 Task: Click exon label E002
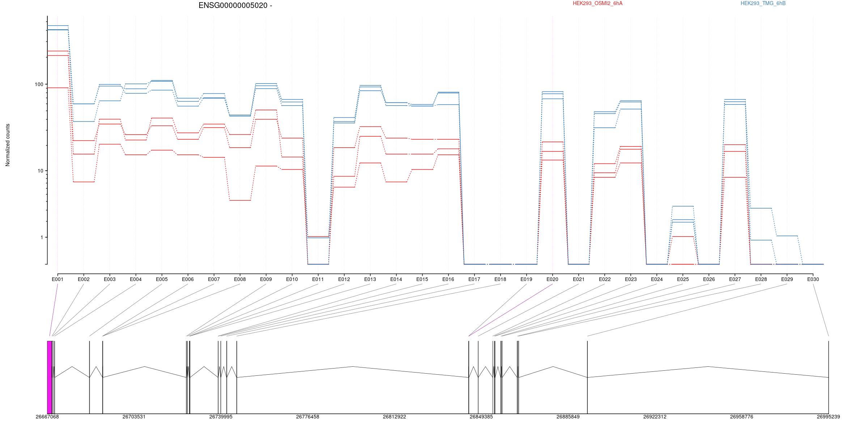click(84, 279)
